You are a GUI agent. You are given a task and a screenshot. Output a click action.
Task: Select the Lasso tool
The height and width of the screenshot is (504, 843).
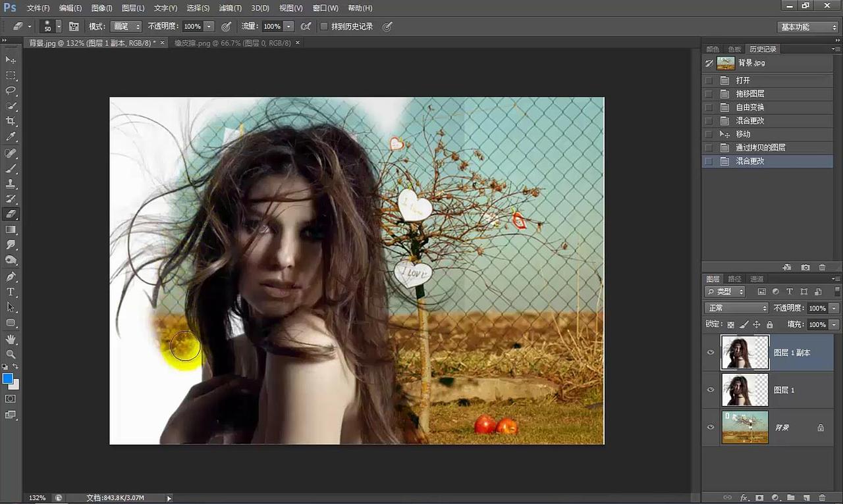(11, 91)
